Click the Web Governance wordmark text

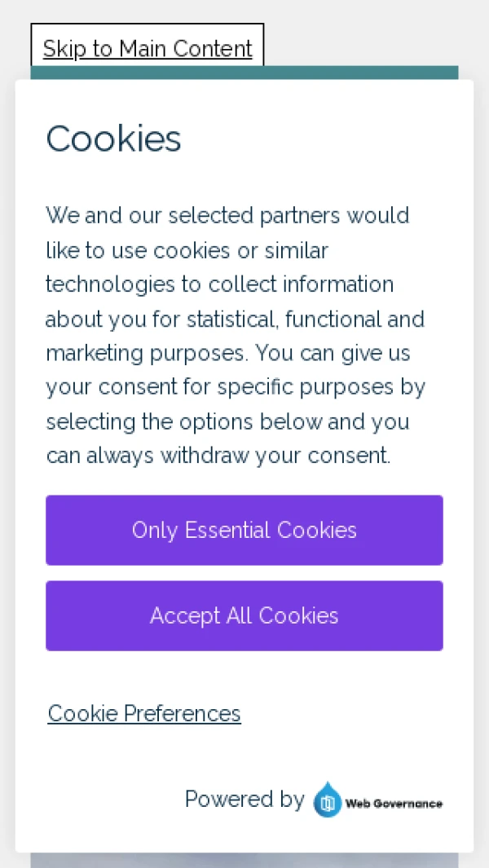(394, 803)
